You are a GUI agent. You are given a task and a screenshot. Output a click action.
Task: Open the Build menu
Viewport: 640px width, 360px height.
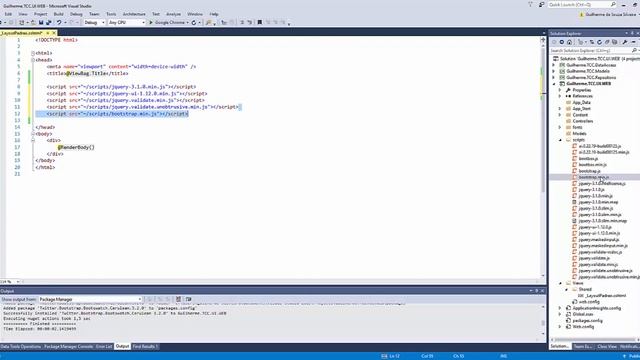tap(58, 14)
